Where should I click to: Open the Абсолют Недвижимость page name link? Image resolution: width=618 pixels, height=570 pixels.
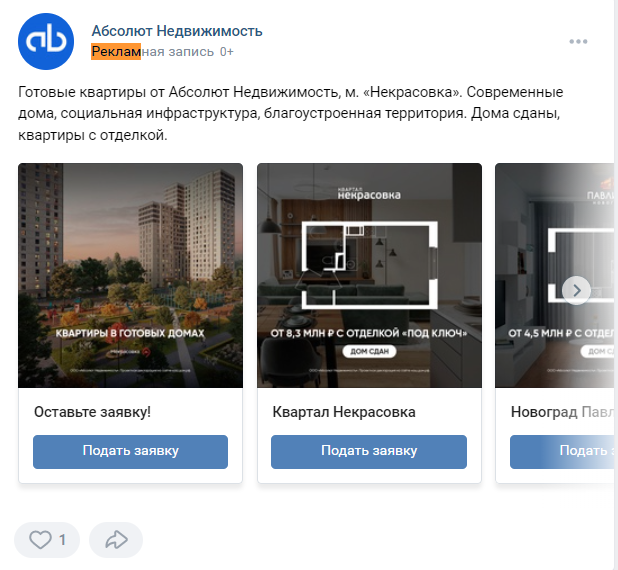(177, 31)
